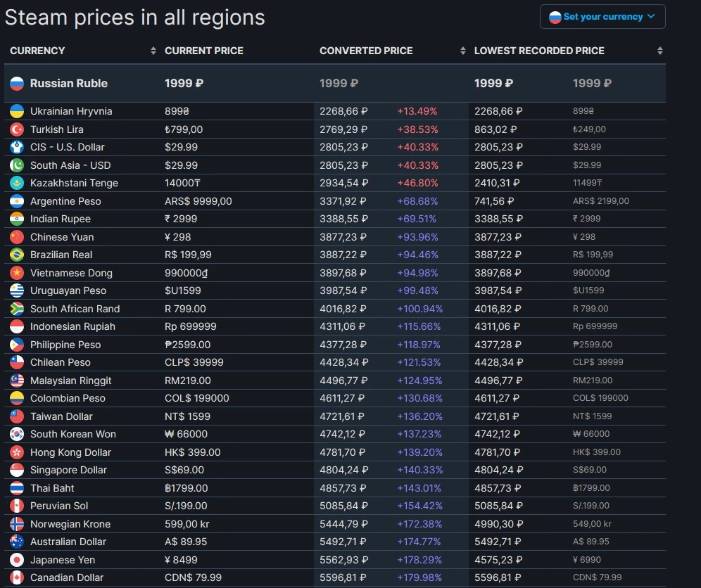
Task: Click the Norwegian Krone lowest price 4990,30
Action: (x=499, y=524)
